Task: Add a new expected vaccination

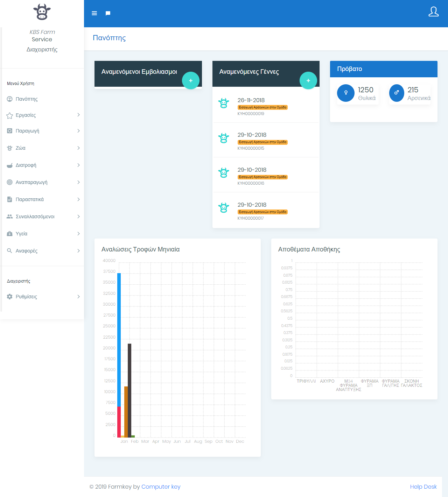Action: coord(191,80)
